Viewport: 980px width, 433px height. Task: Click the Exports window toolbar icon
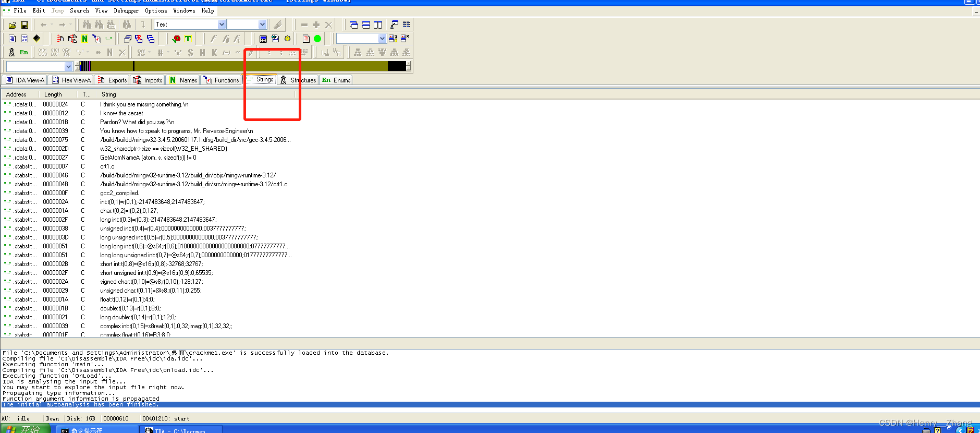click(60, 39)
